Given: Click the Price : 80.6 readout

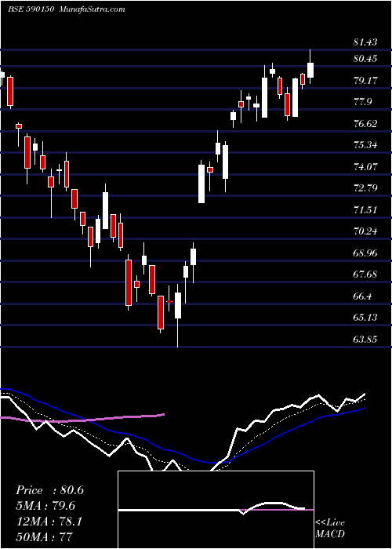Looking at the screenshot, I should pyautogui.click(x=49, y=490).
